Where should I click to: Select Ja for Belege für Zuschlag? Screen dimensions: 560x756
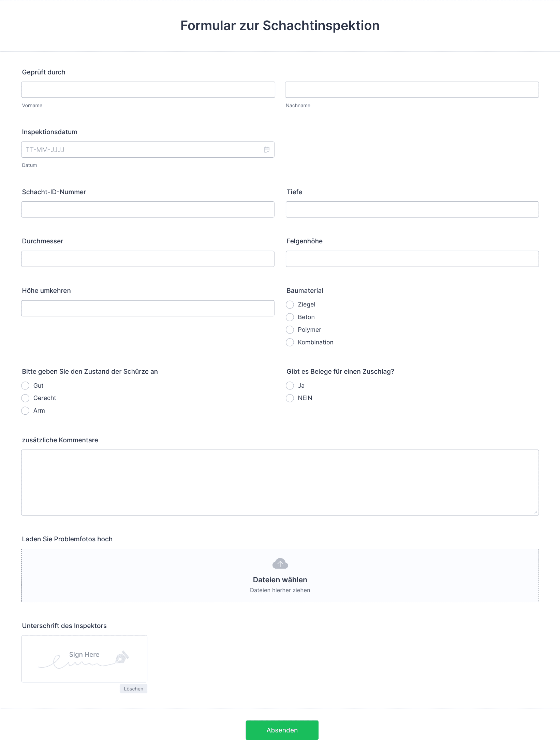point(290,386)
